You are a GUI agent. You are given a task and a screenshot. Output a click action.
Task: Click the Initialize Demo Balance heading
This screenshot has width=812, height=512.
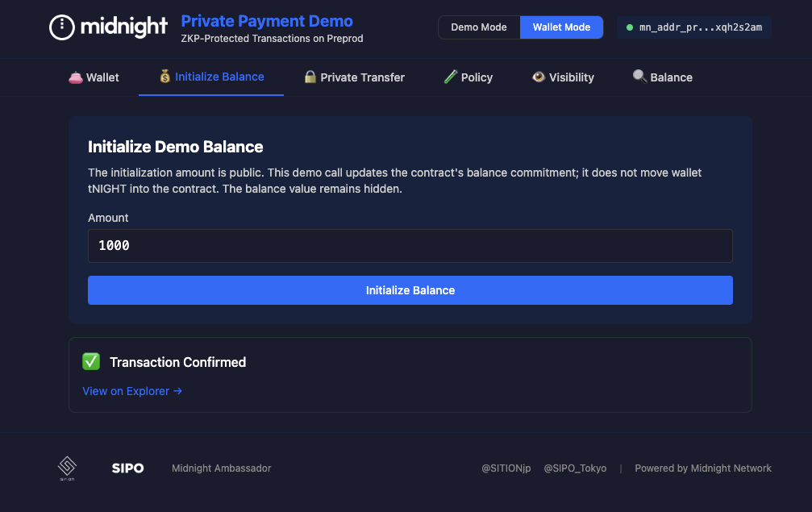pyautogui.click(x=176, y=147)
